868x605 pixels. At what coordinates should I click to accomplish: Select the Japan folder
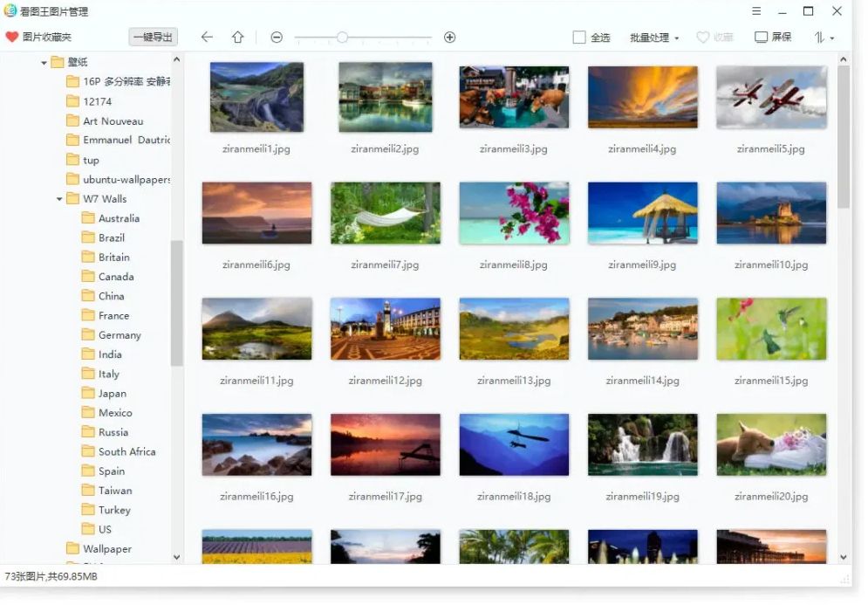coord(112,393)
